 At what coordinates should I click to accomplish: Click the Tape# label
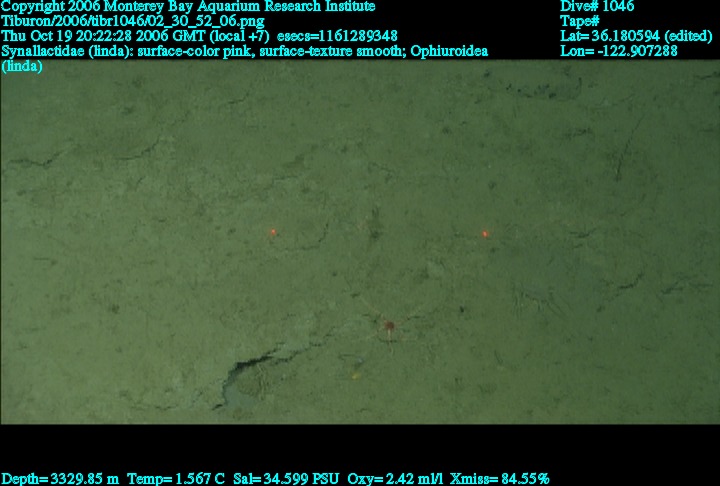point(580,21)
